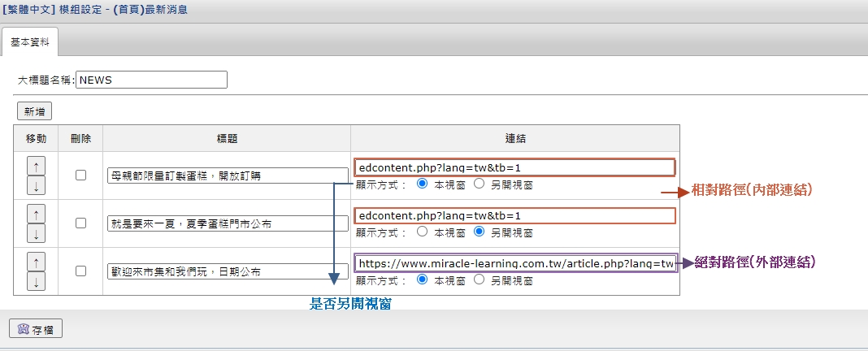Click down arrow for second news row

pos(37,233)
